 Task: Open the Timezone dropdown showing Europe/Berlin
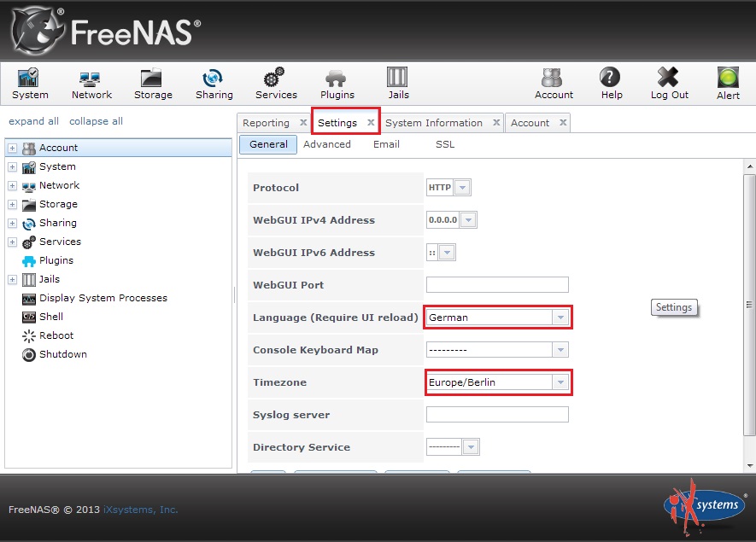click(560, 382)
